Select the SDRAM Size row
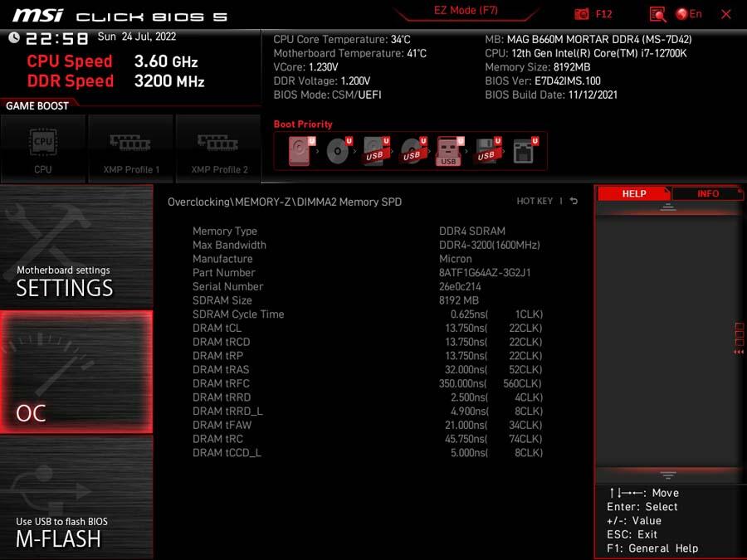Screen dimensions: 747x560 pos(368,300)
